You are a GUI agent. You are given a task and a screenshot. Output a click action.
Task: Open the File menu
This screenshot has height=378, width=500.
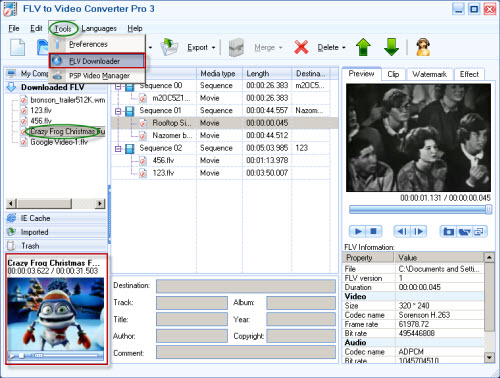tap(14, 28)
